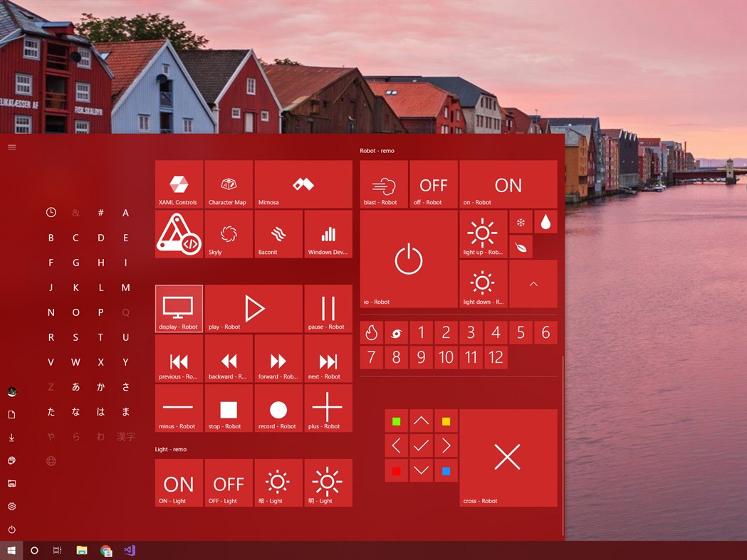Click the number 7 tile
The width and height of the screenshot is (747, 560).
pos(372,357)
